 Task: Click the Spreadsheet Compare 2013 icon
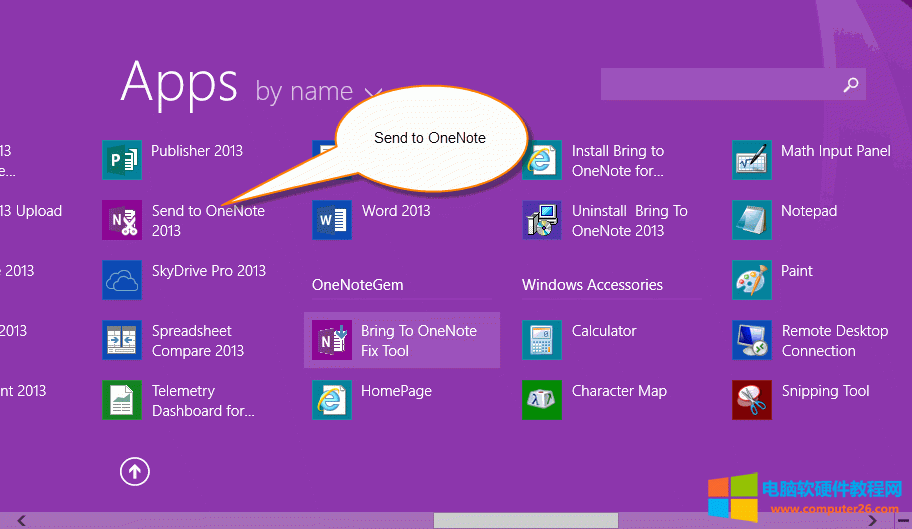point(122,340)
